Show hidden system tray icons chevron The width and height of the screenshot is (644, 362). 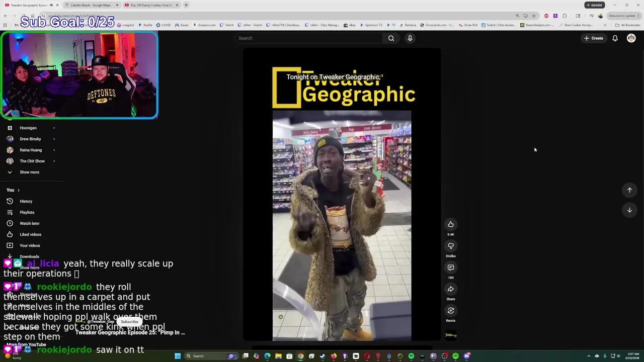coord(589,356)
